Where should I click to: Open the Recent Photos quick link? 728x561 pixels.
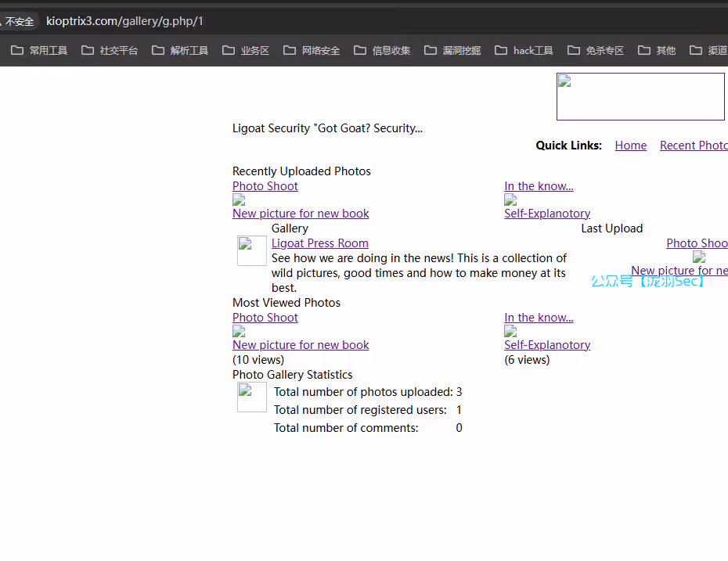[694, 146]
